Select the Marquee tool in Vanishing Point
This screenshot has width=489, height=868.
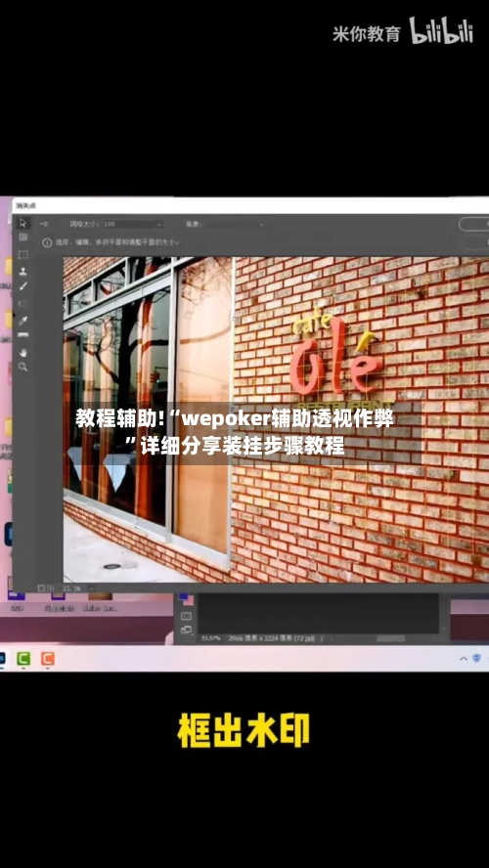[23, 255]
